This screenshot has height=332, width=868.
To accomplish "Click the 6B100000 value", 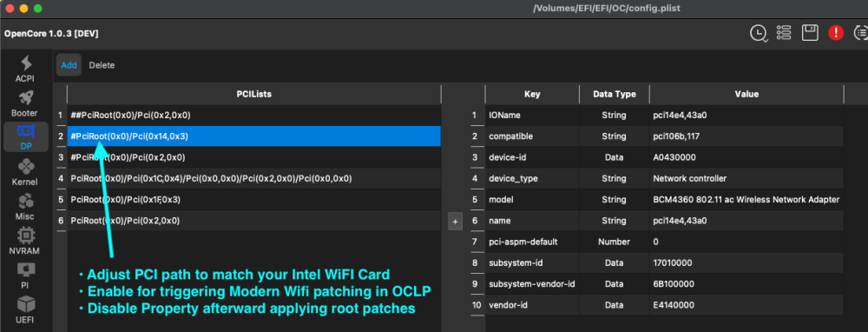I will pos(746,284).
